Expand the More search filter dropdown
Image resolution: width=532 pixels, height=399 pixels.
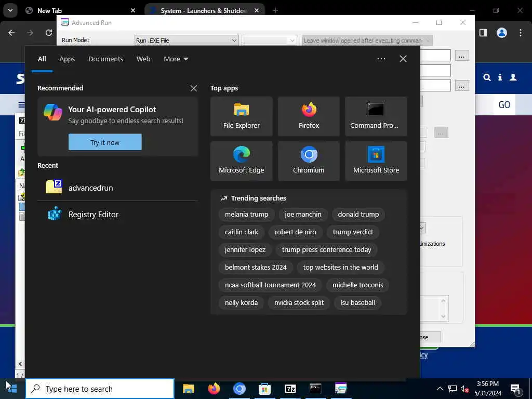176,59
